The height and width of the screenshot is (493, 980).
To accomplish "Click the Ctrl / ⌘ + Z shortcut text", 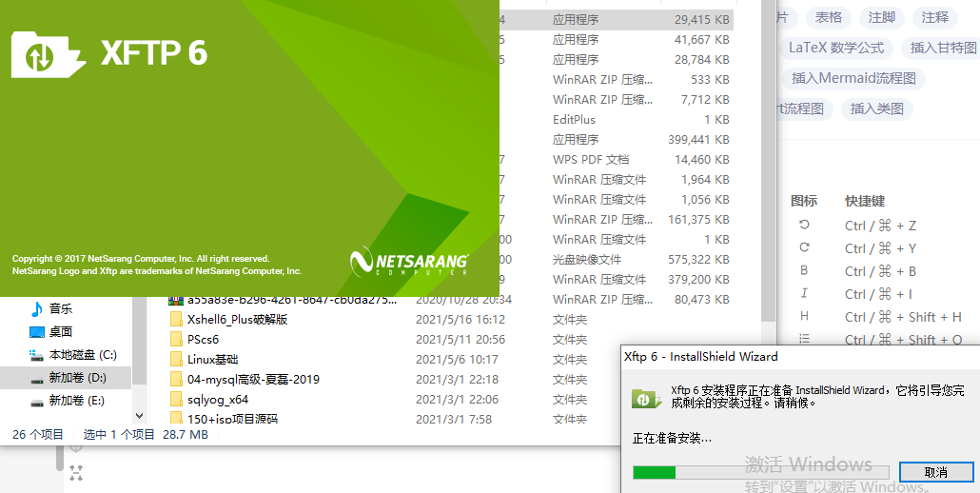I will point(881,226).
